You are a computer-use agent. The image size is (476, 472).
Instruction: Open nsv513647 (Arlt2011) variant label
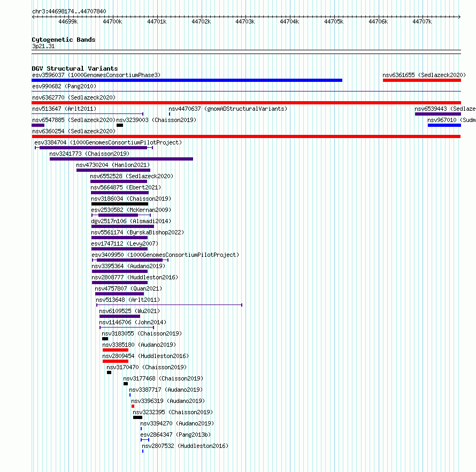(64, 109)
